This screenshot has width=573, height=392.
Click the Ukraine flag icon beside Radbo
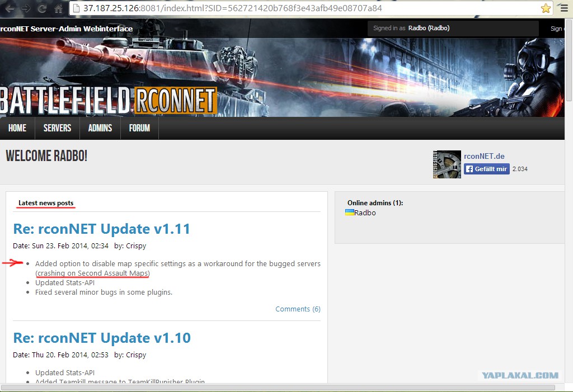tap(350, 212)
